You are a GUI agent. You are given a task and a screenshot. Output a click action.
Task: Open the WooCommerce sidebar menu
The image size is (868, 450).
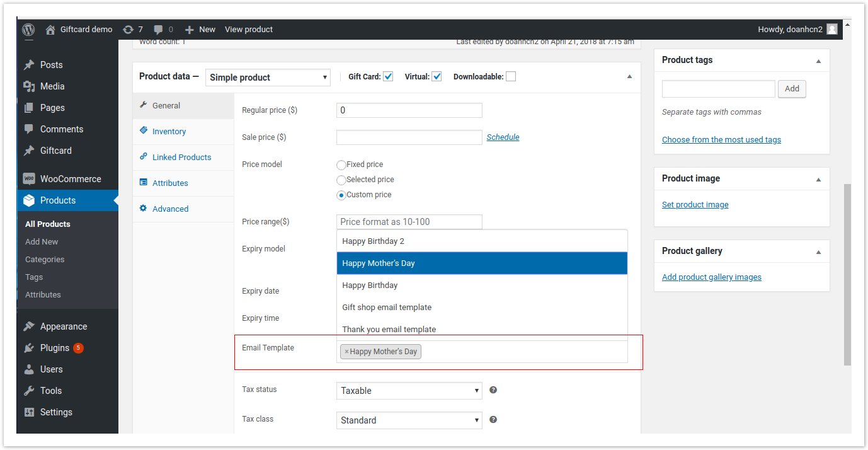(70, 179)
